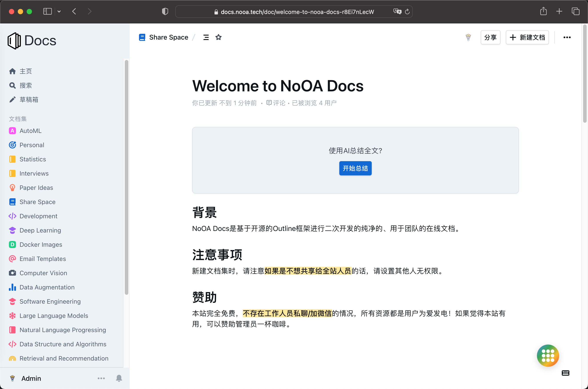The width and height of the screenshot is (588, 389).
Task: Click the sidebar scrollbar thumb
Action: point(126,177)
